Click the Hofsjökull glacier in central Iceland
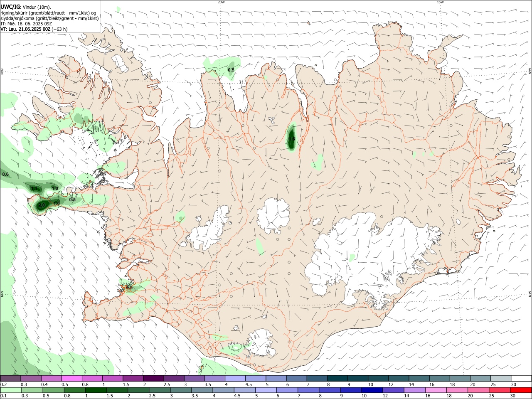Screen dimensions: 532x399 pos(273,216)
